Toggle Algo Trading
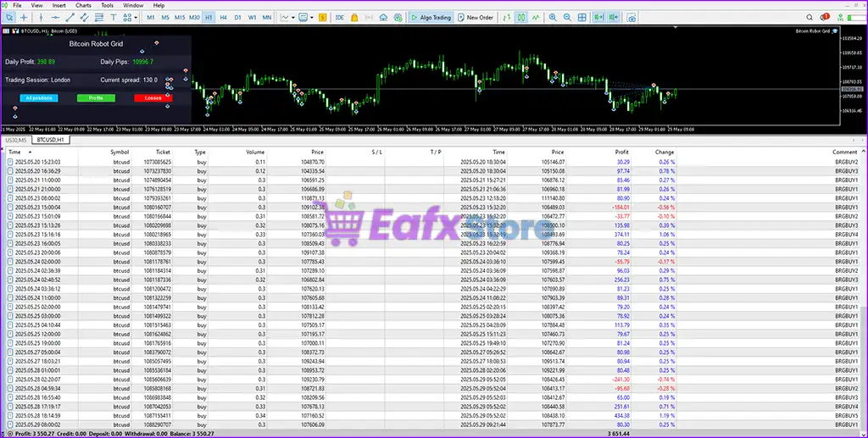This screenshot has width=868, height=438. tap(431, 18)
